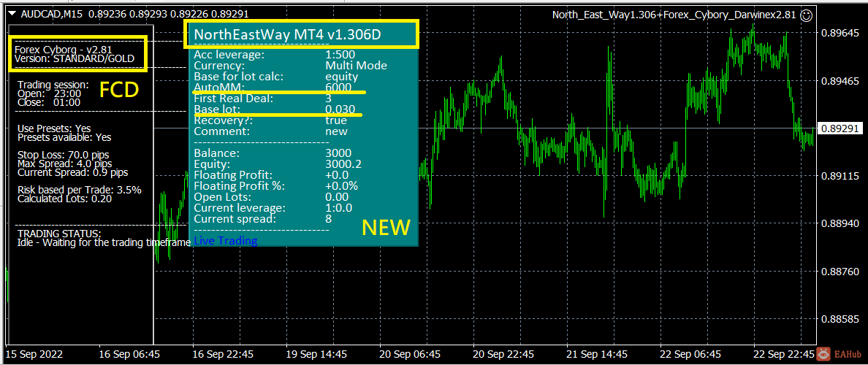Select the Currency value Multi Mode

pyautogui.click(x=357, y=66)
